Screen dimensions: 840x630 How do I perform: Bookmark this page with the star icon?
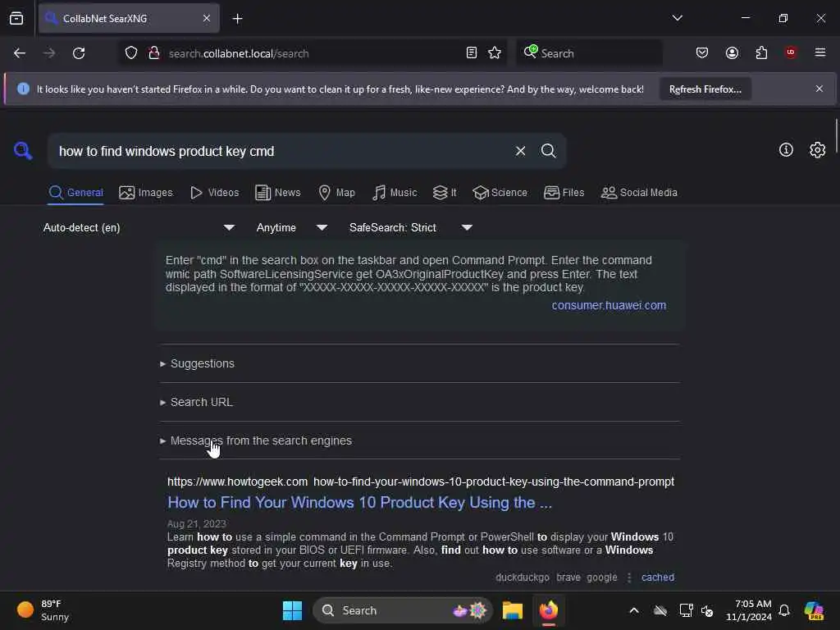point(495,53)
